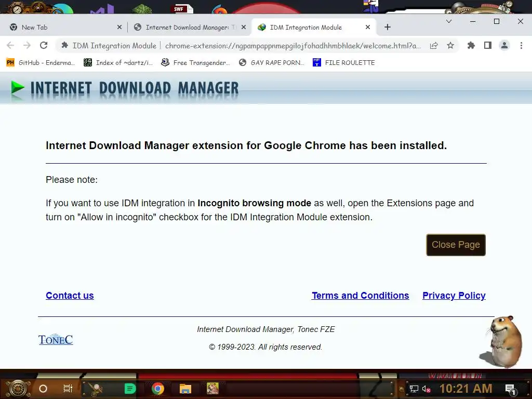532x399 pixels.
Task: Open the FILE ROULETTE bookmark
Action: point(344,62)
